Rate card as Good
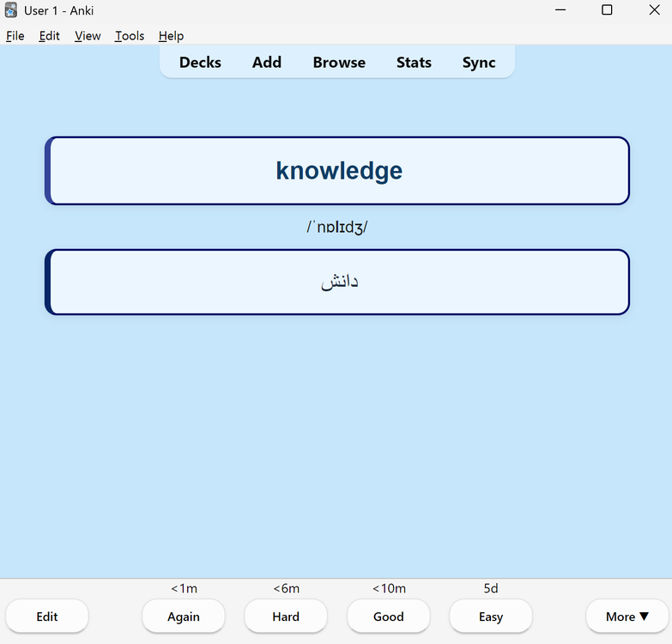This screenshot has width=672, height=644. [388, 617]
